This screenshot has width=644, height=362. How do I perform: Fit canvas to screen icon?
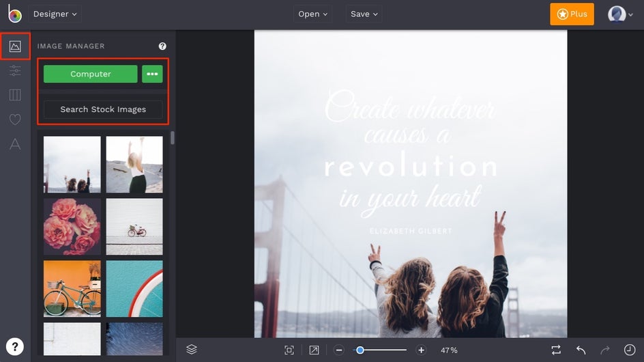tap(289, 350)
